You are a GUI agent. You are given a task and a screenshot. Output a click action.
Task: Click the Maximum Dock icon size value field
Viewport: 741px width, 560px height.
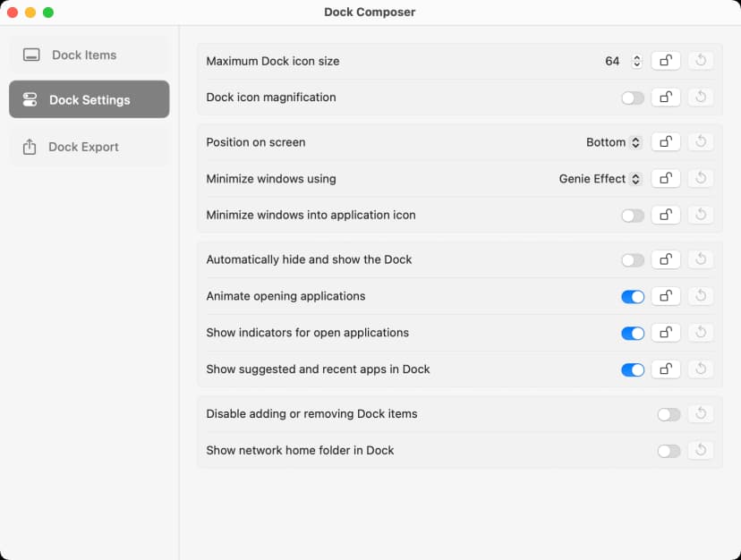coord(612,61)
